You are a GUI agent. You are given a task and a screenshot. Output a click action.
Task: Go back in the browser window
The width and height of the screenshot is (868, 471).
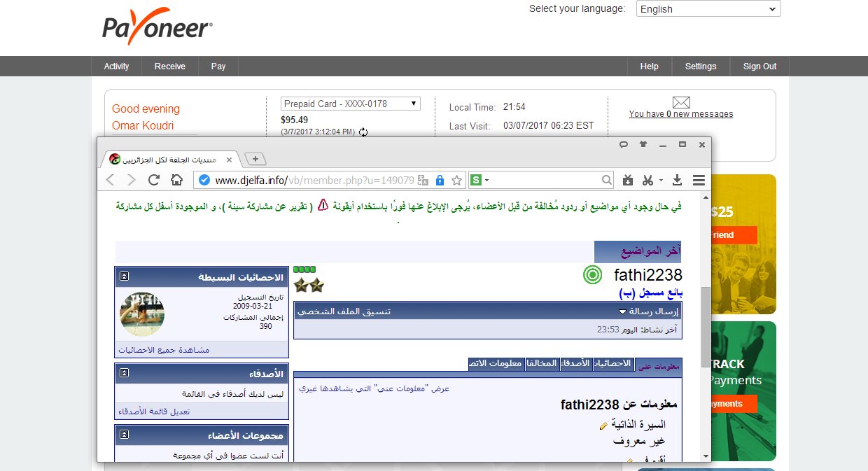point(110,180)
